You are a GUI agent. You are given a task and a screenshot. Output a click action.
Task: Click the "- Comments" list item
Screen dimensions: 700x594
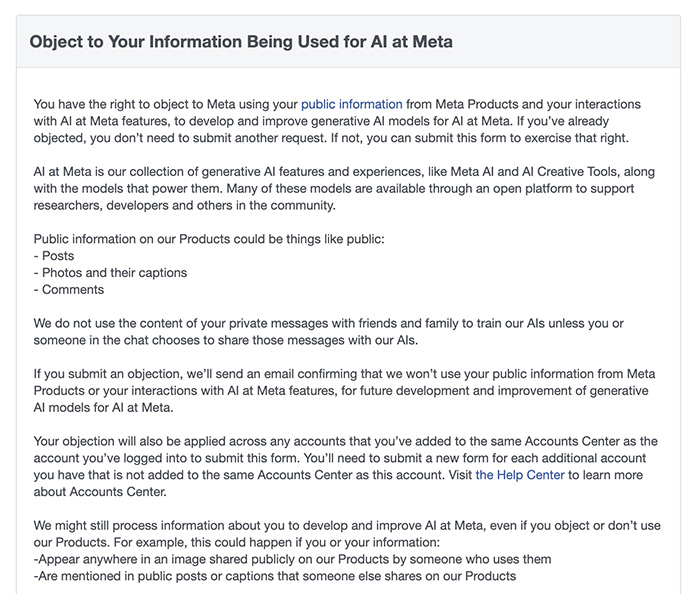click(x=68, y=290)
